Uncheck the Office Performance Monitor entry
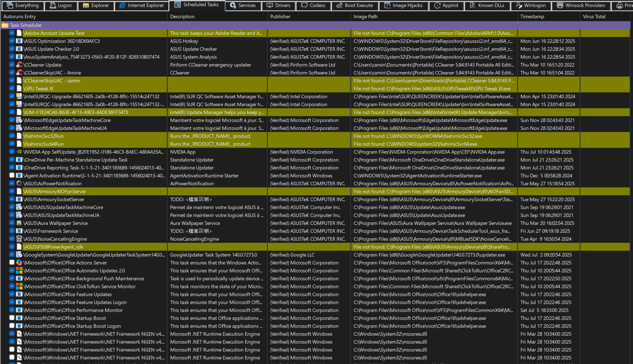 [12, 310]
